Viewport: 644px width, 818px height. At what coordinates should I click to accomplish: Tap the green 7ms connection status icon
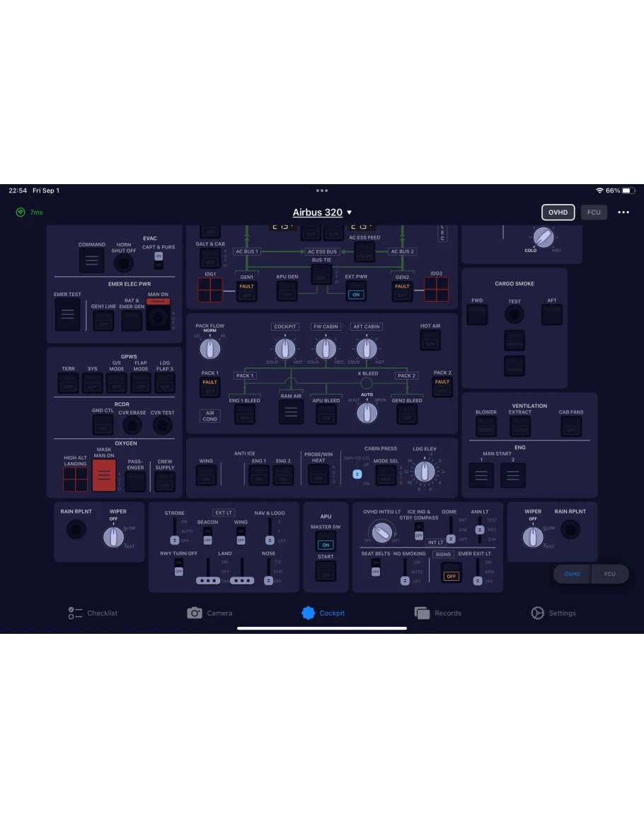click(x=21, y=212)
